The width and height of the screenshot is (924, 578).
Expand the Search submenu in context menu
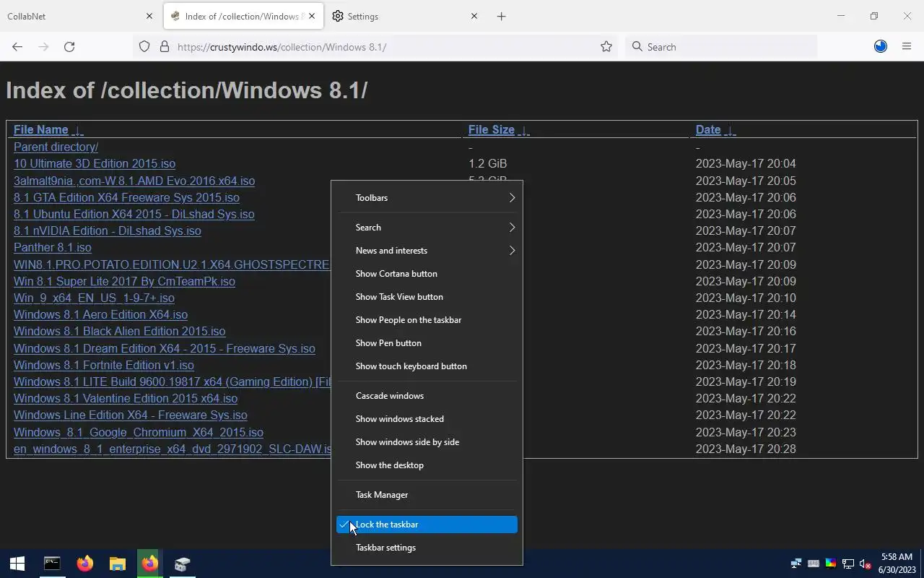(x=427, y=228)
